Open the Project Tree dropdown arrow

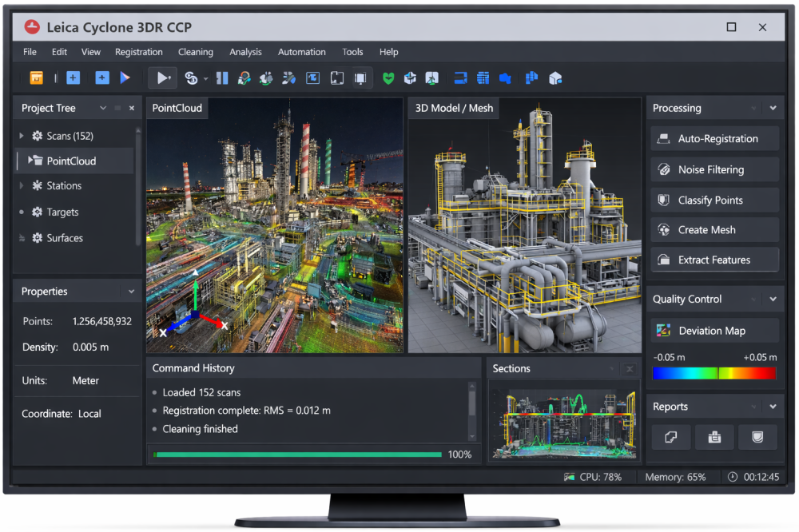(102, 108)
